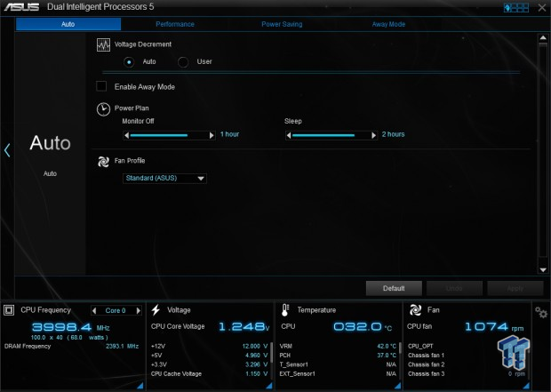The height and width of the screenshot is (392, 551).
Task: Close the Dual Intelligent Processors window
Action: point(542,7)
